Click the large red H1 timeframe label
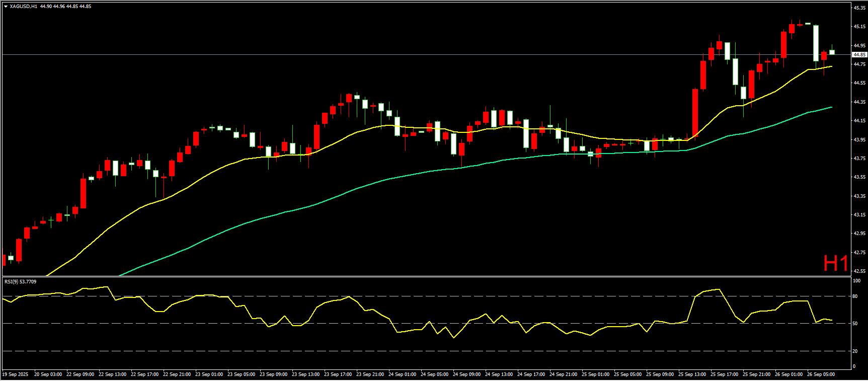The height and width of the screenshot is (381, 868). coord(835,263)
